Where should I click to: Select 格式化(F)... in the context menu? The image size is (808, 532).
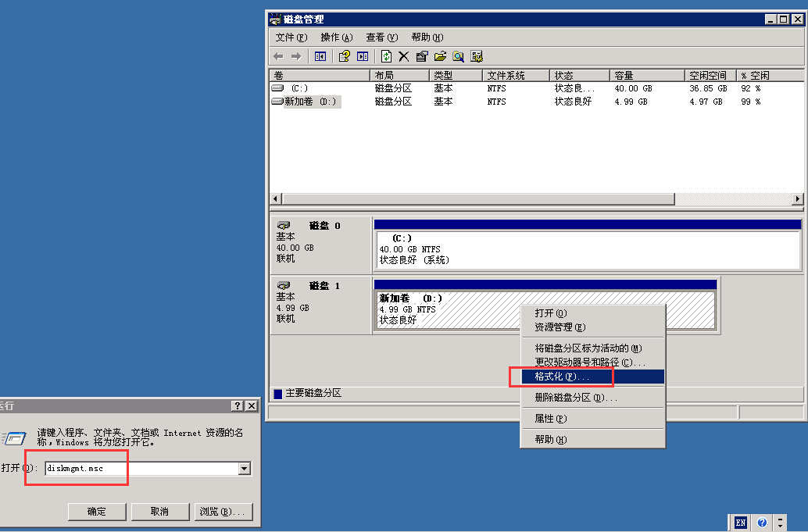(x=562, y=377)
